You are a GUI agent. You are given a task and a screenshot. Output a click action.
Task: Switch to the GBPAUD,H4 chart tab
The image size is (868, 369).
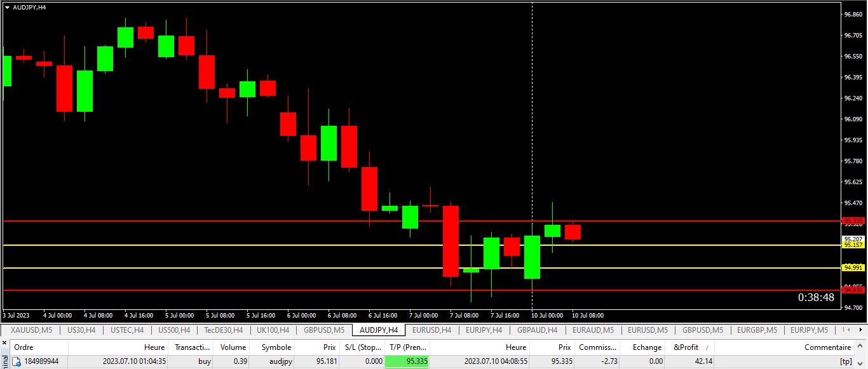point(538,330)
